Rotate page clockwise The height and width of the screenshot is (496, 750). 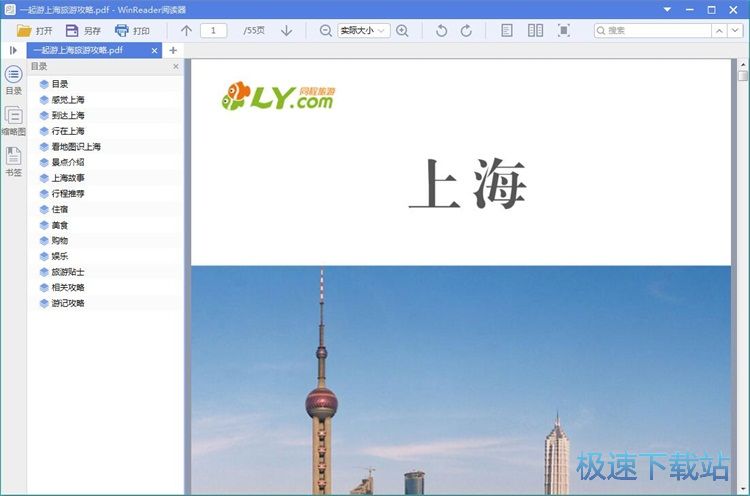[466, 31]
